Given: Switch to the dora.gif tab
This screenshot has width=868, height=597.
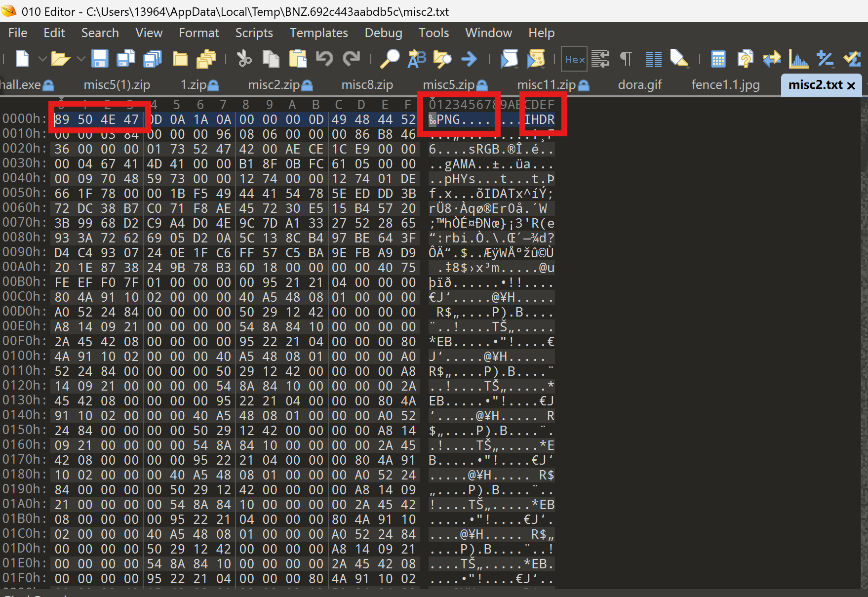Looking at the screenshot, I should (x=640, y=84).
